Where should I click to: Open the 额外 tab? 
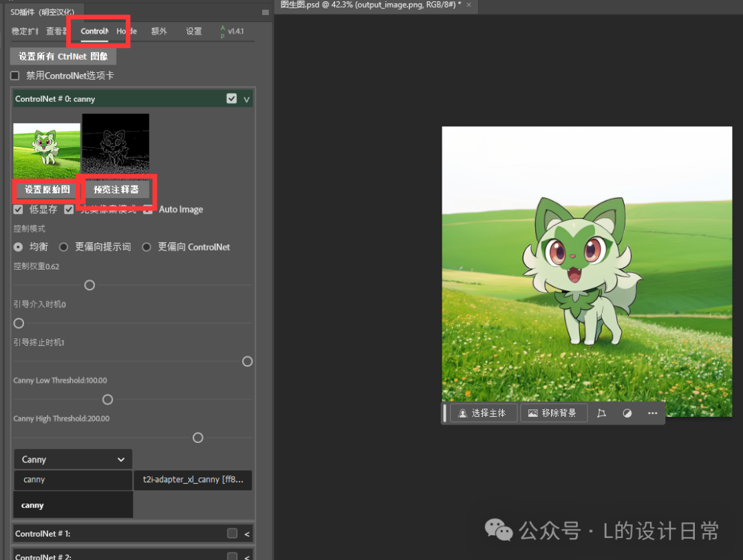(x=159, y=30)
